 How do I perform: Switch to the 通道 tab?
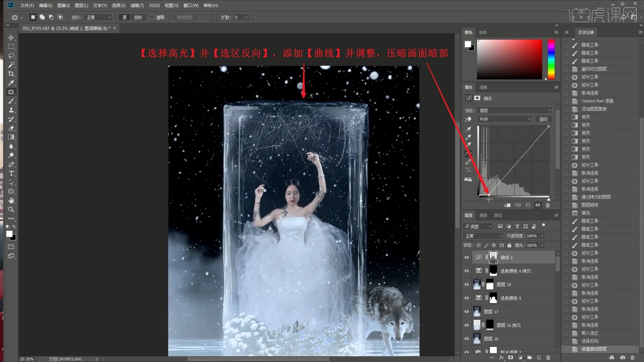[483, 215]
